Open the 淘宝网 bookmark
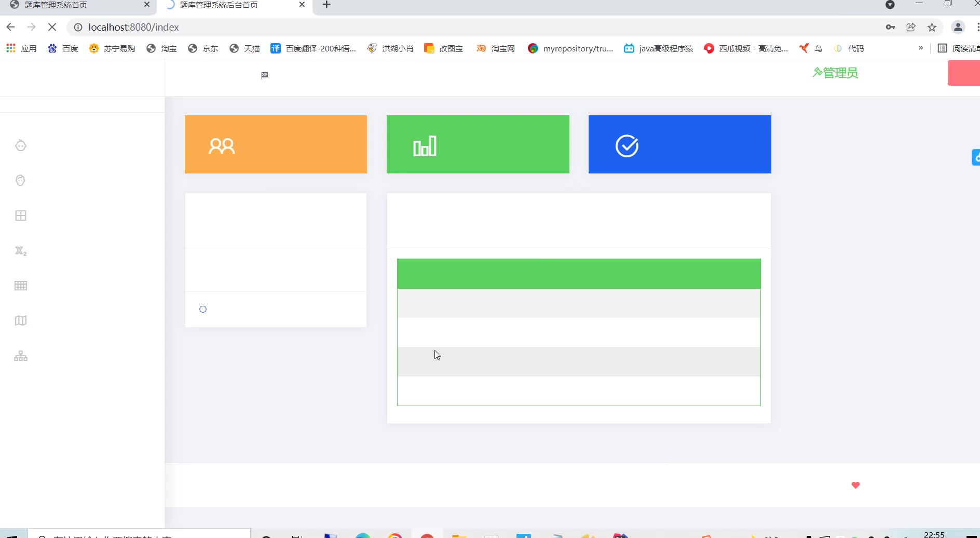The width and height of the screenshot is (980, 538). [x=496, y=48]
